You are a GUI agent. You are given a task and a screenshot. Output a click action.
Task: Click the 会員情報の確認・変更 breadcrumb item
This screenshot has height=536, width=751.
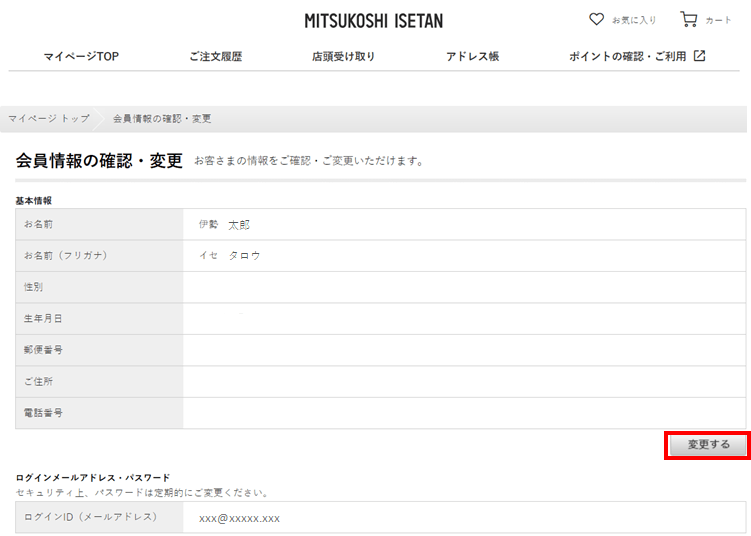161,119
